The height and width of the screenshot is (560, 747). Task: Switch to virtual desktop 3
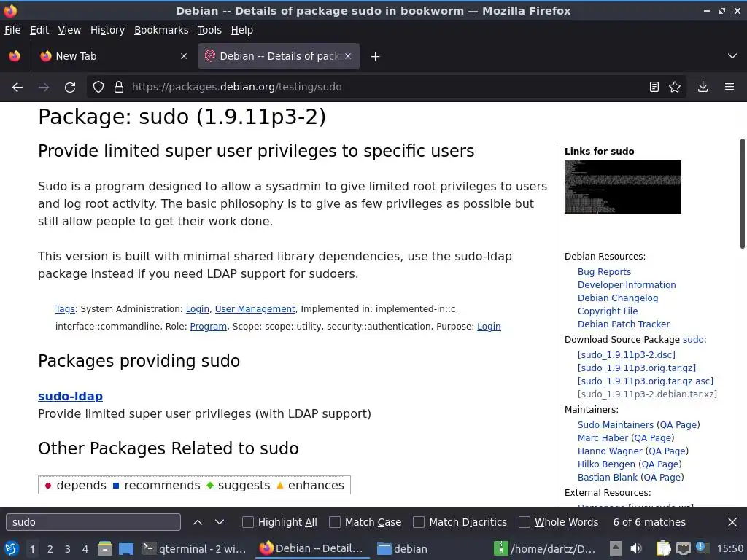[68, 549]
